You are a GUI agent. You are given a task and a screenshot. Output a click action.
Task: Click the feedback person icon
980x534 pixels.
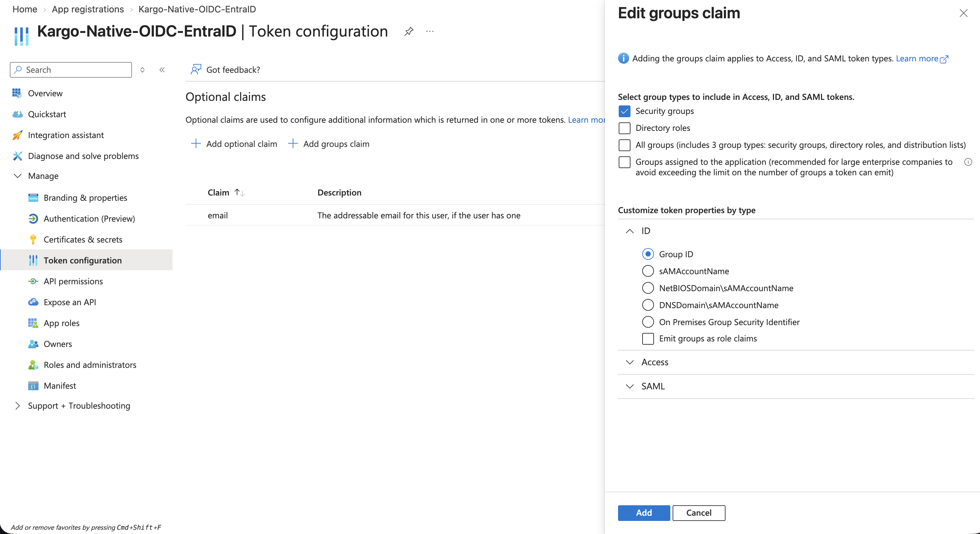tap(196, 70)
